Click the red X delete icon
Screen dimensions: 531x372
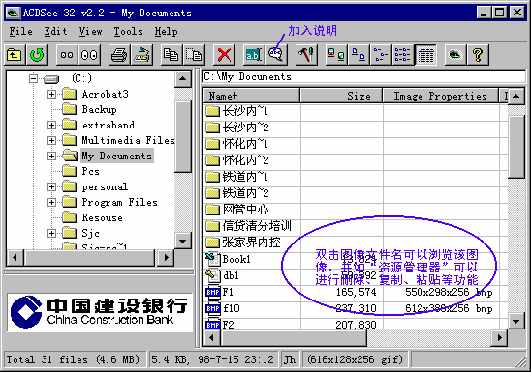224,55
